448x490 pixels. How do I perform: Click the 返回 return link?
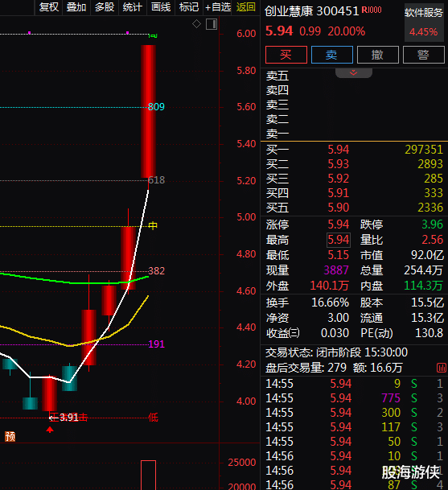[246, 7]
